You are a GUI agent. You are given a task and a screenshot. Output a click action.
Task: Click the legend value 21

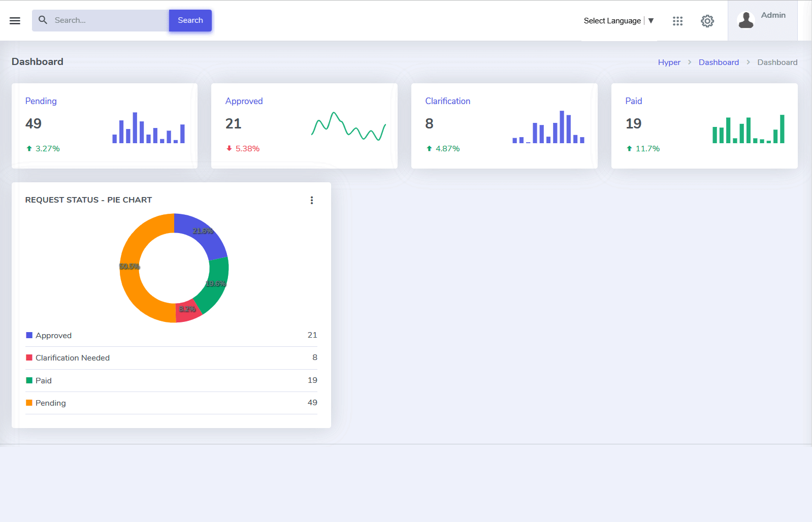(x=312, y=335)
